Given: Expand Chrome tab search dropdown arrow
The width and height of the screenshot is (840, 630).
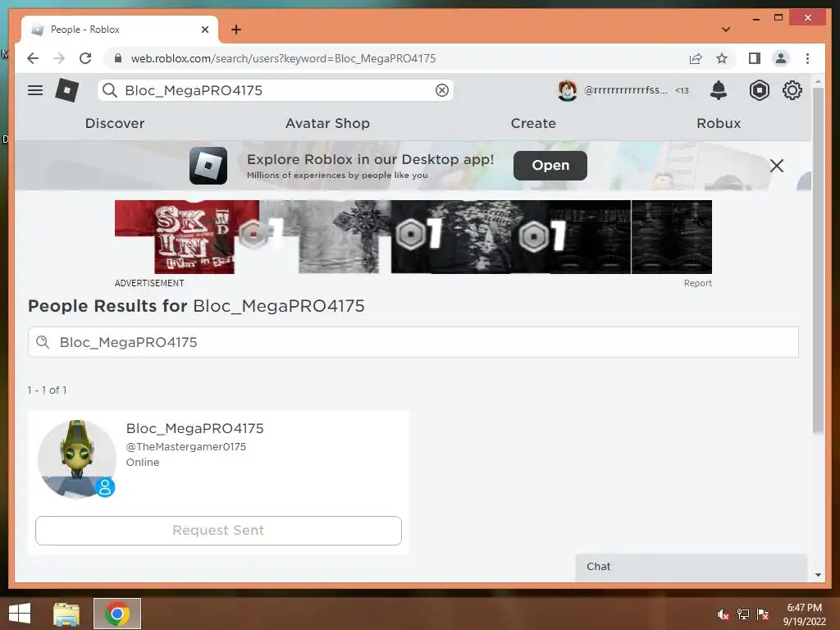Looking at the screenshot, I should 726,30.
